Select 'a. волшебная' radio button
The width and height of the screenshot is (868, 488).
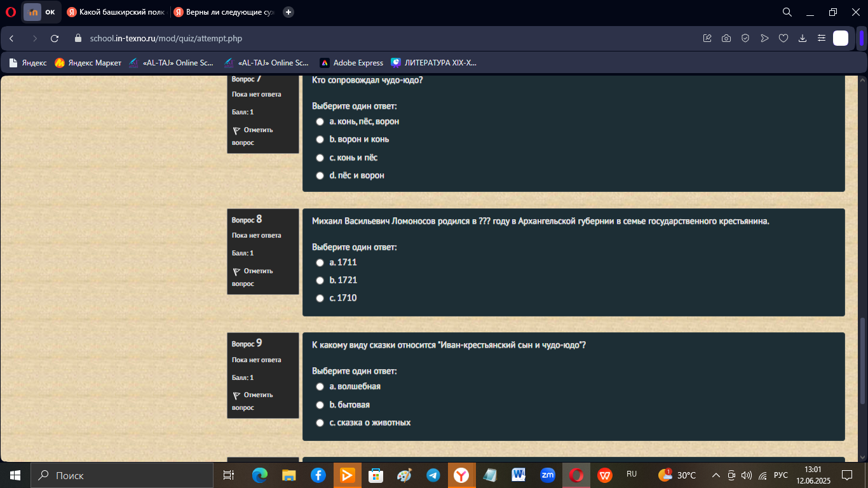pos(320,386)
